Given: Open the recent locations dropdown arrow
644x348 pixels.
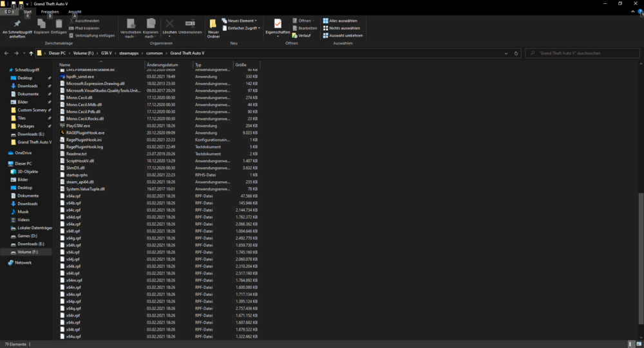Looking at the screenshot, I should (x=24, y=53).
